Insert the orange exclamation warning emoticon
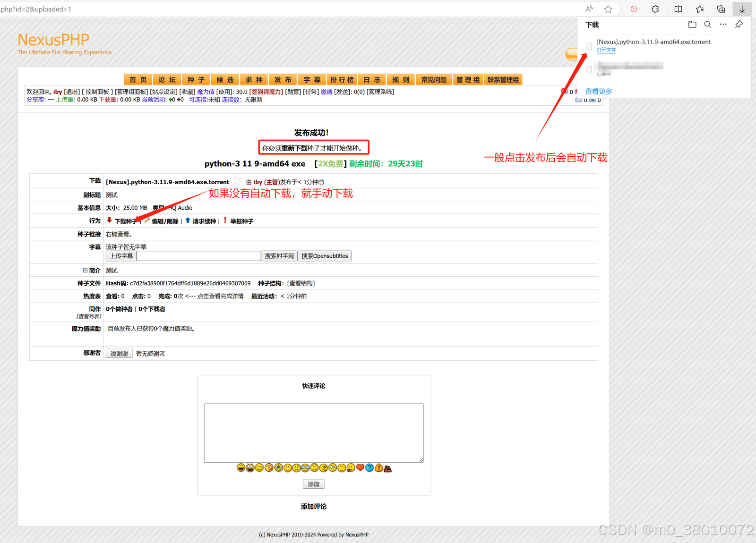The height and width of the screenshot is (543, 756). click(378, 467)
